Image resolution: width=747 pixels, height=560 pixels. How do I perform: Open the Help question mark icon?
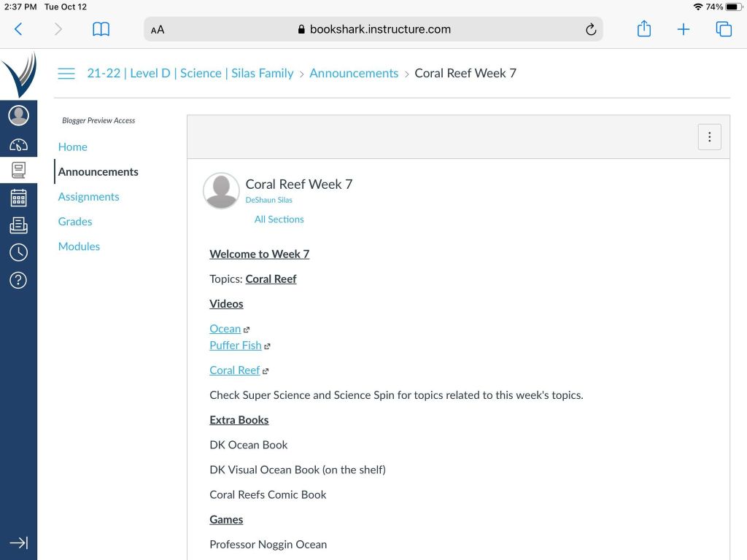[x=18, y=280]
